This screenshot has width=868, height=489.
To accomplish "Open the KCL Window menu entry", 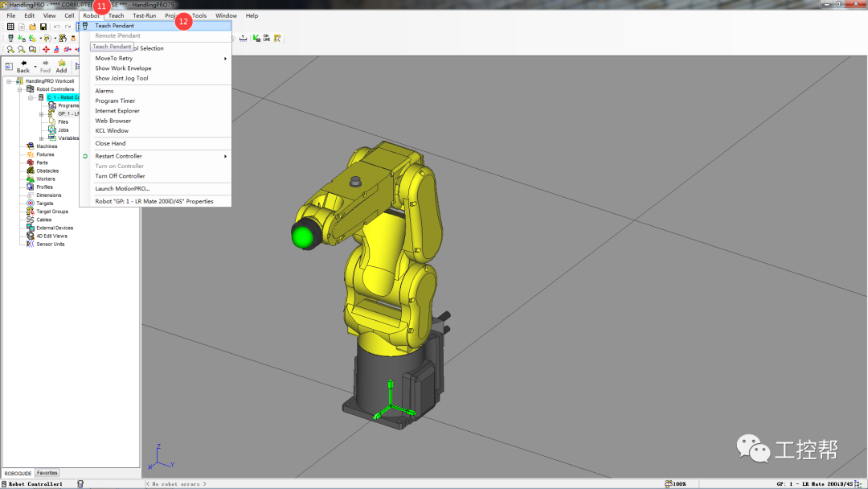I will pyautogui.click(x=156, y=131).
